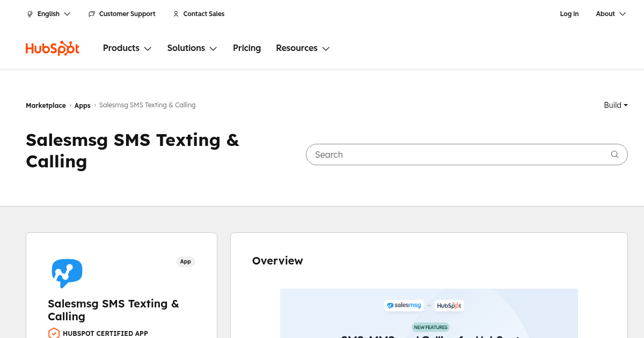Go to Apps breadcrumb

point(82,106)
